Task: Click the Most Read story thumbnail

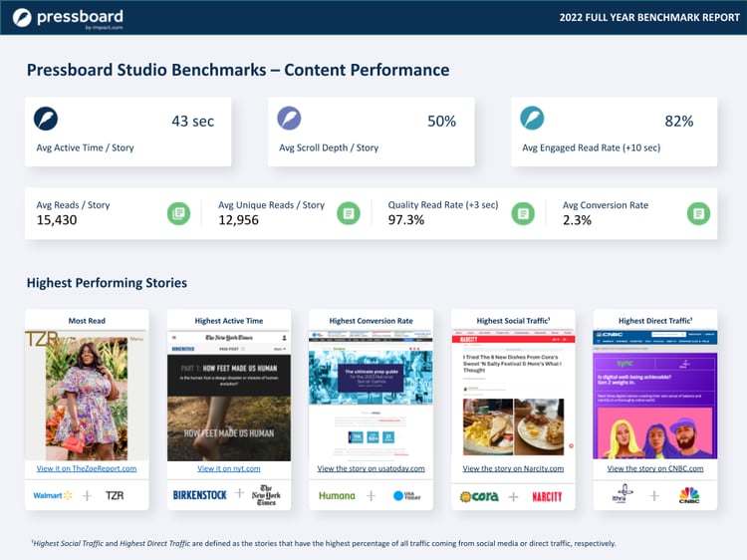Action: (87, 396)
